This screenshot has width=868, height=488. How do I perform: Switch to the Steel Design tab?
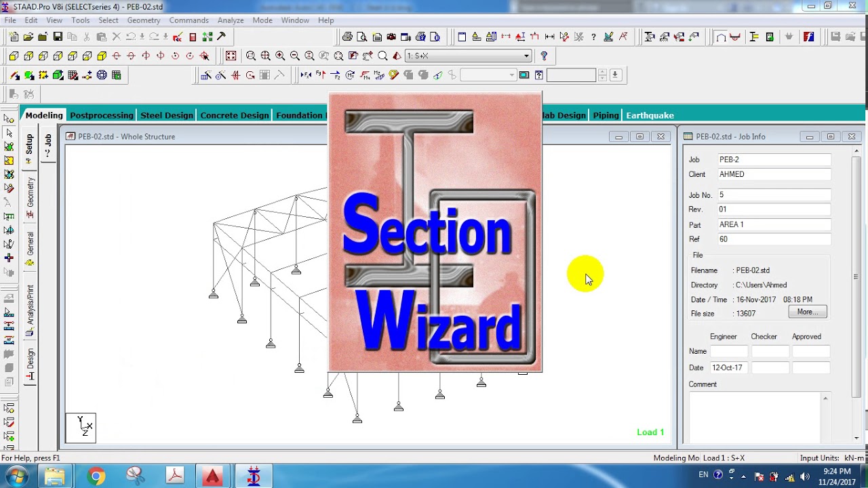point(167,115)
